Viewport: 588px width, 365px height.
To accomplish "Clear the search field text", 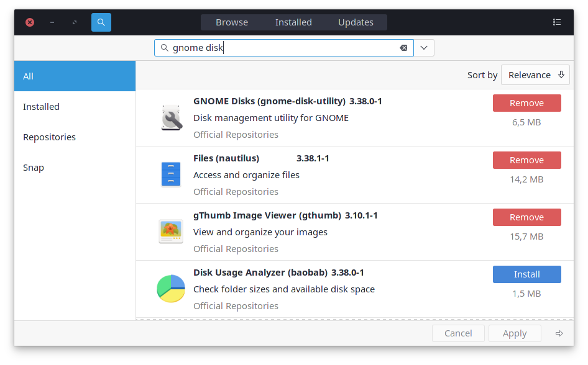I will 403,48.
